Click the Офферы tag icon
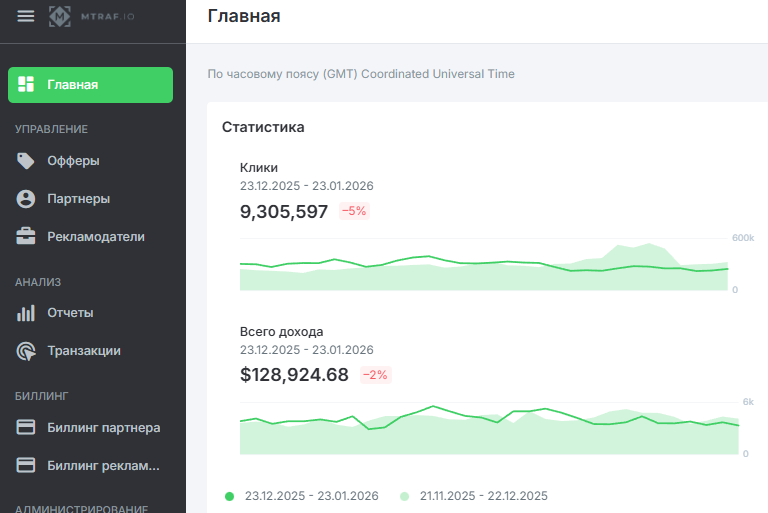This screenshot has height=513, width=768. pos(27,161)
